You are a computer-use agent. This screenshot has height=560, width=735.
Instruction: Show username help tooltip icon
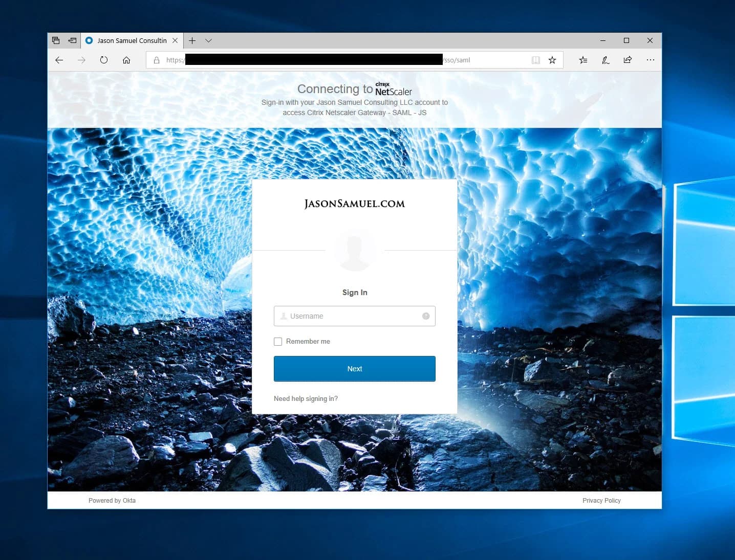(426, 316)
